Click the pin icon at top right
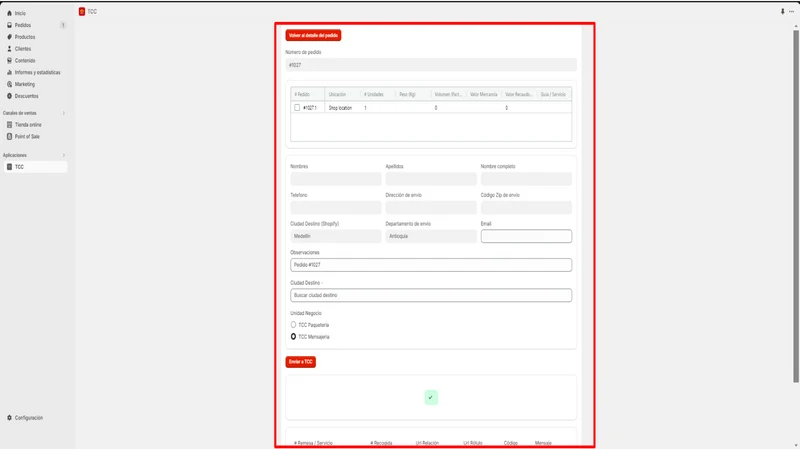800x450 pixels. 782,11
